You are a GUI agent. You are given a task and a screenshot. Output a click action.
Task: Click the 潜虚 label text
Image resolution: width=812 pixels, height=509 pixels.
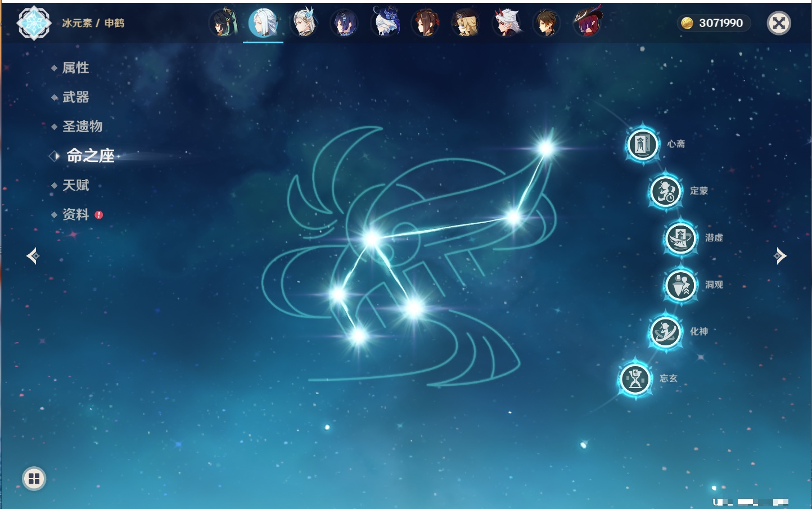click(x=714, y=238)
